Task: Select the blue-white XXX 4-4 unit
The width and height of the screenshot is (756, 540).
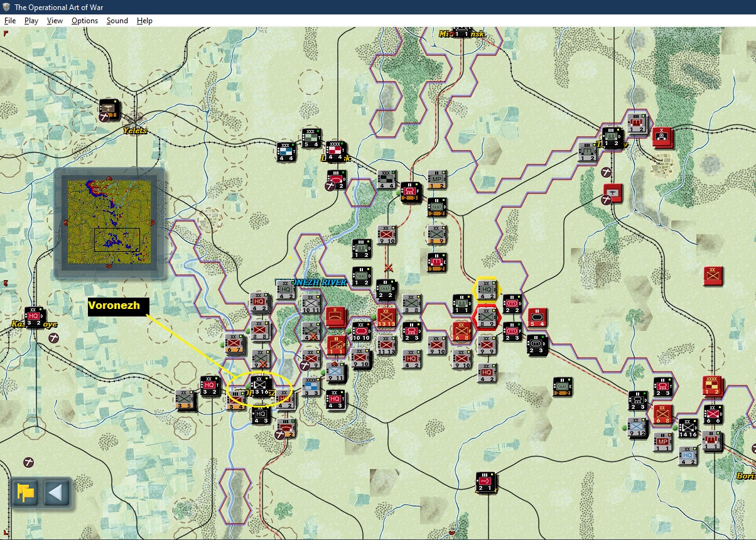Action: click(x=286, y=151)
